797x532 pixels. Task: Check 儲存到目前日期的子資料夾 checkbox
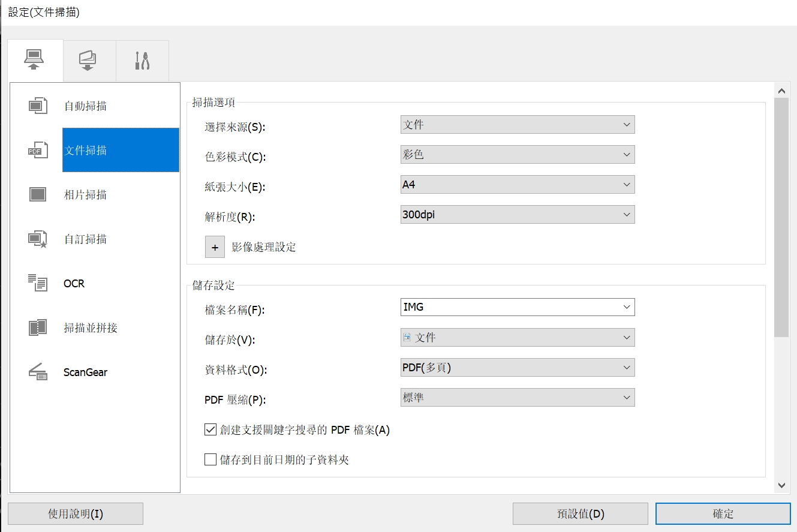point(210,459)
